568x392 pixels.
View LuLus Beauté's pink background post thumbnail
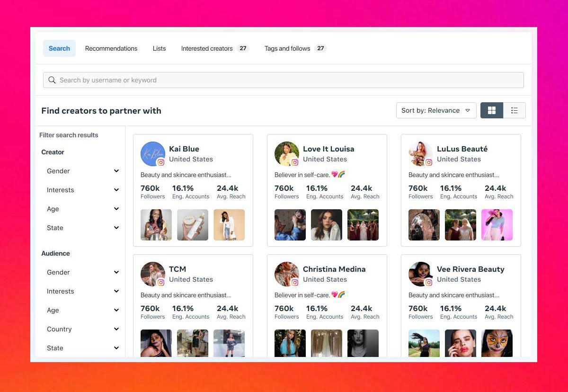click(x=497, y=225)
